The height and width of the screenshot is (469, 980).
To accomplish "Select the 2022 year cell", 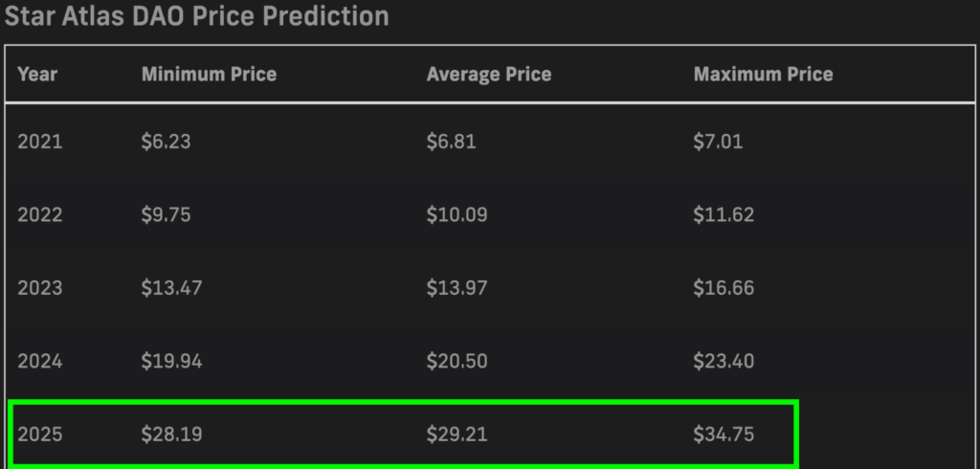I will tap(41, 215).
